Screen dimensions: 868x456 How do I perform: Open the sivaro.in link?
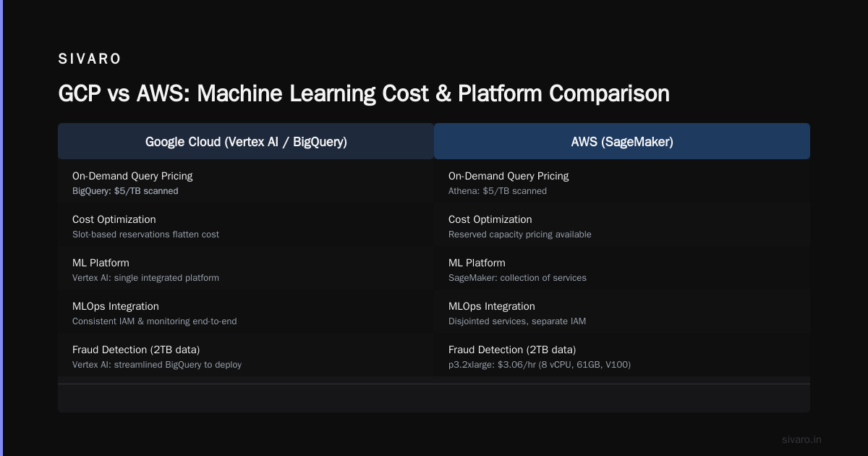click(801, 439)
